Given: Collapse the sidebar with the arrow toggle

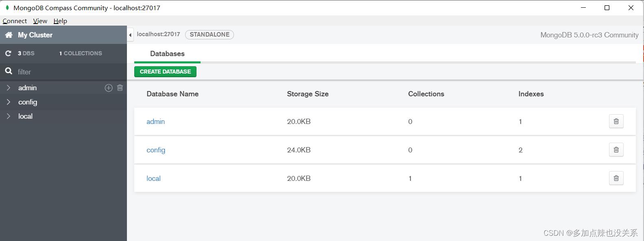Looking at the screenshot, I should pos(130,35).
